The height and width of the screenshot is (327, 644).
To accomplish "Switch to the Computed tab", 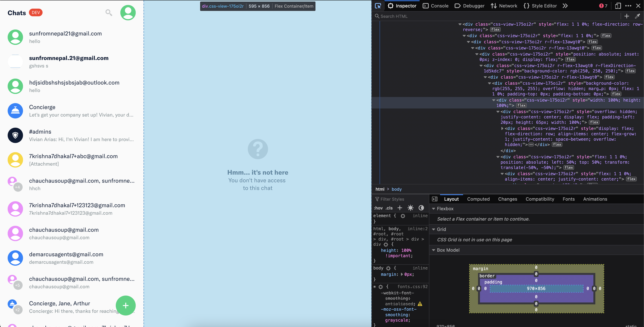I will pos(478,199).
